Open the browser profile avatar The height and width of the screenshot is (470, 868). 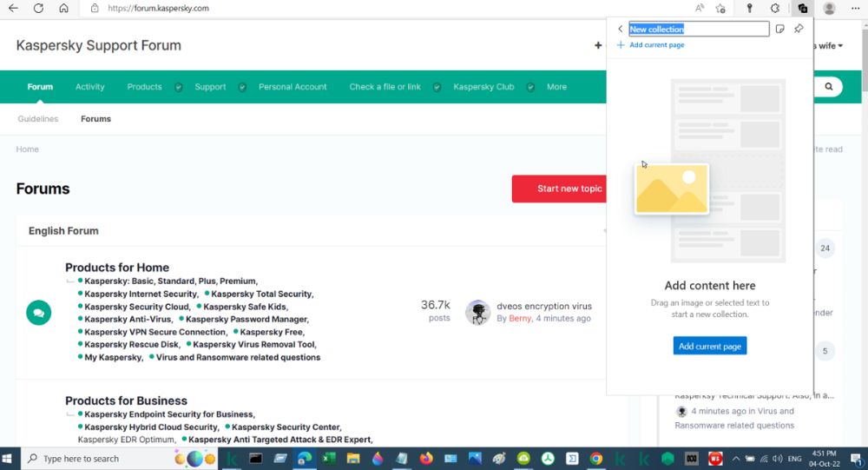(x=829, y=9)
